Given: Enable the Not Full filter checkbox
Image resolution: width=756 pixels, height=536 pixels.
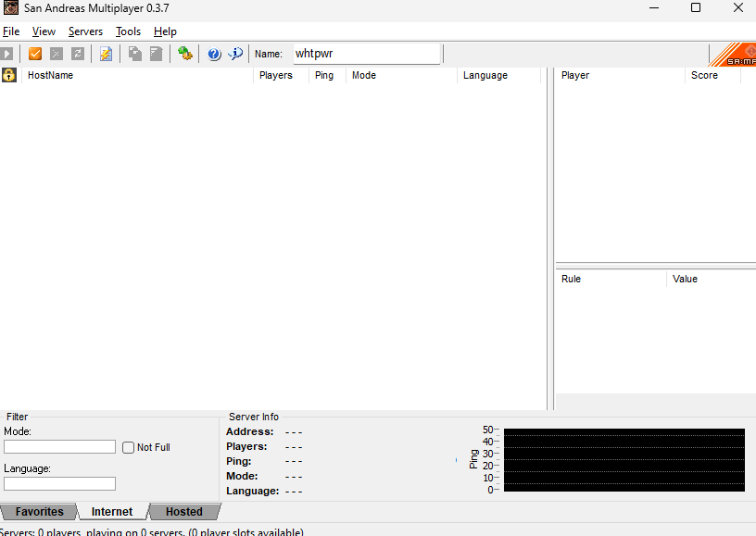Looking at the screenshot, I should (129, 447).
